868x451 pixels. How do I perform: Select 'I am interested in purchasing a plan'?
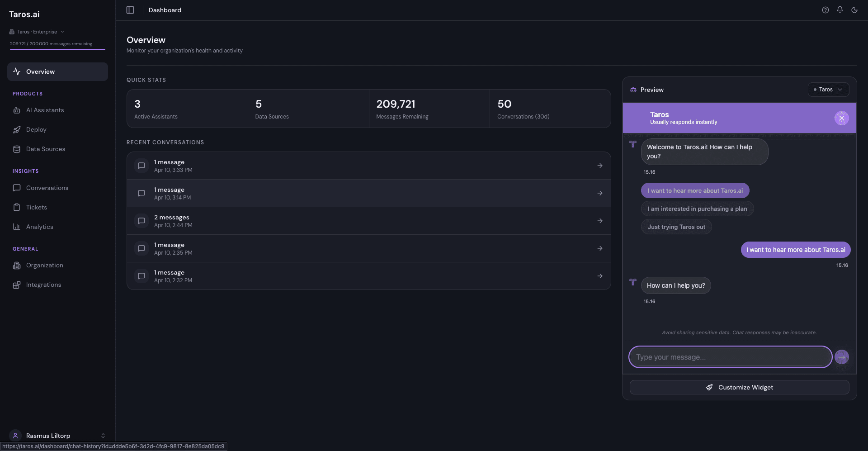(x=697, y=209)
